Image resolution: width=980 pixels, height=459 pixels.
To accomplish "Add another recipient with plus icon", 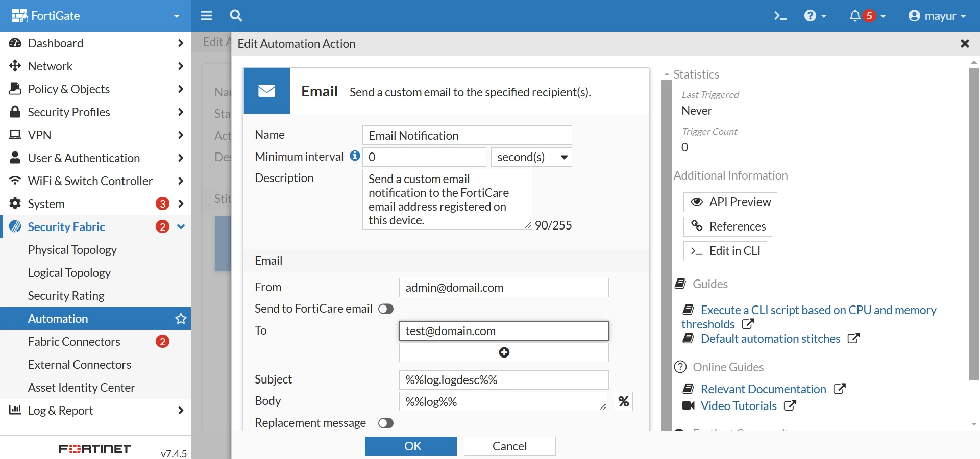I will (x=504, y=352).
